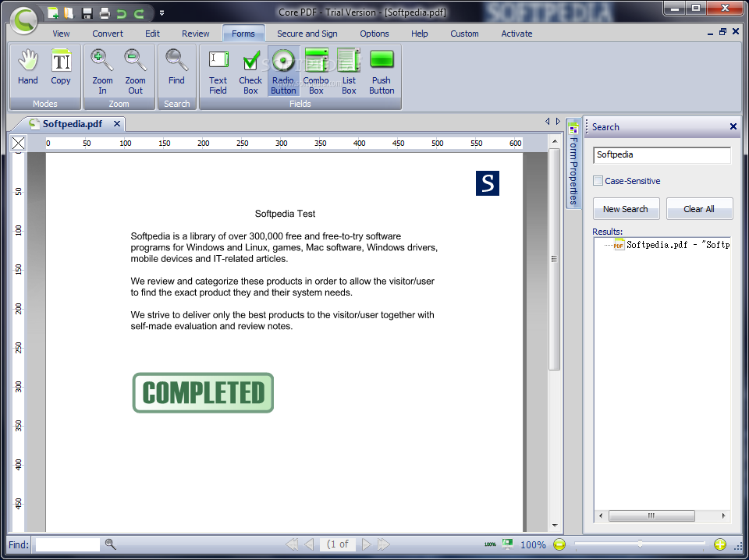The height and width of the screenshot is (560, 749).
Task: Go to next page arrow
Action: pyautogui.click(x=367, y=544)
